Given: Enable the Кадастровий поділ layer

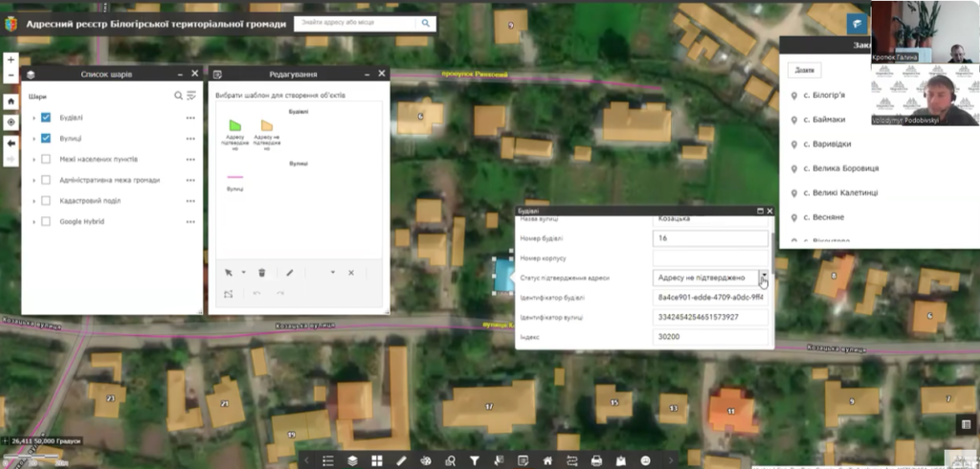Looking at the screenshot, I should (46, 201).
